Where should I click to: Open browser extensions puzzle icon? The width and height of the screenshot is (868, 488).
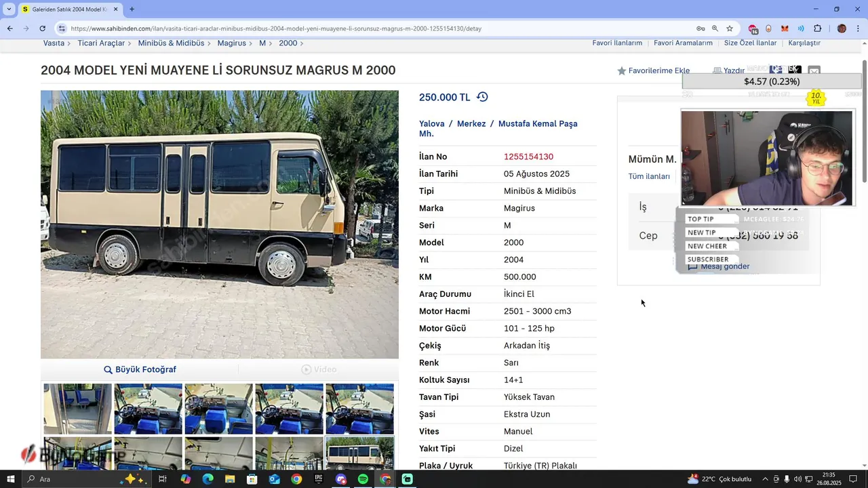coord(817,28)
